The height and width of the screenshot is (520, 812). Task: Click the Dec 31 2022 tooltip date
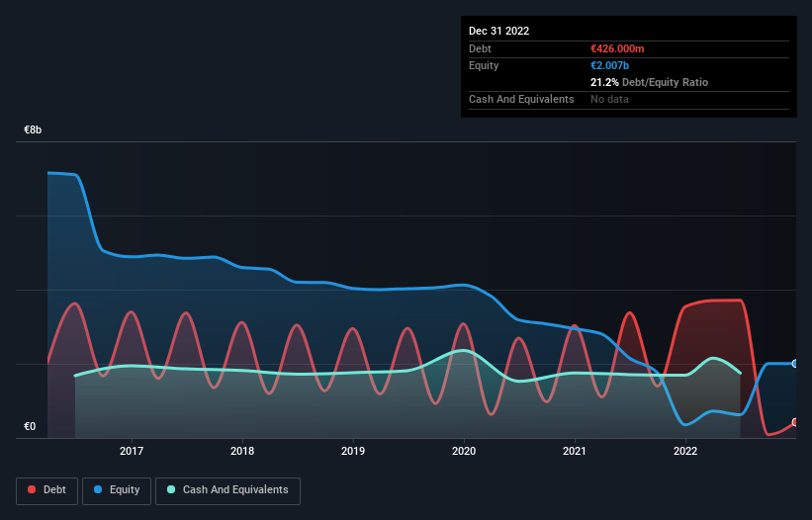click(499, 31)
